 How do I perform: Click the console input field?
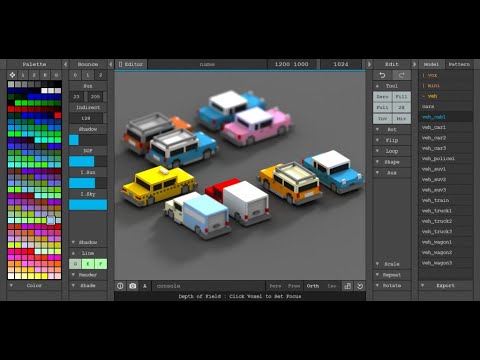208,286
